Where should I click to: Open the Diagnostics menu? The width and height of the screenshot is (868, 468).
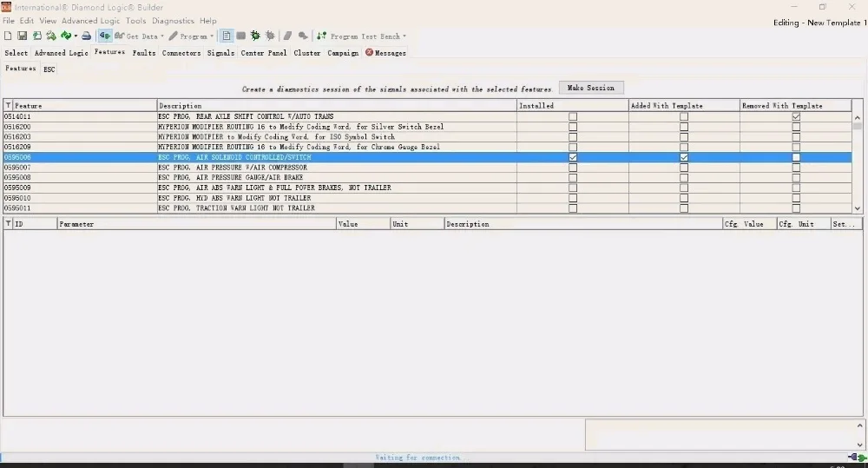[174, 21]
